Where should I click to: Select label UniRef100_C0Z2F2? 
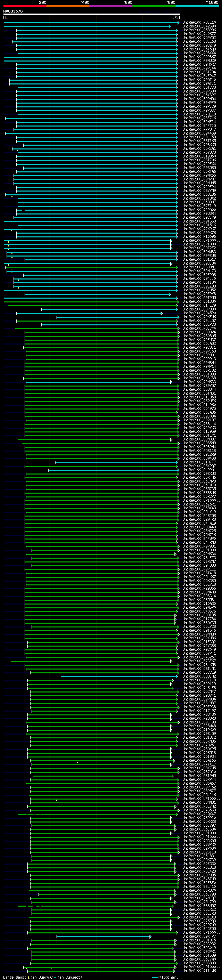pos(199,248)
